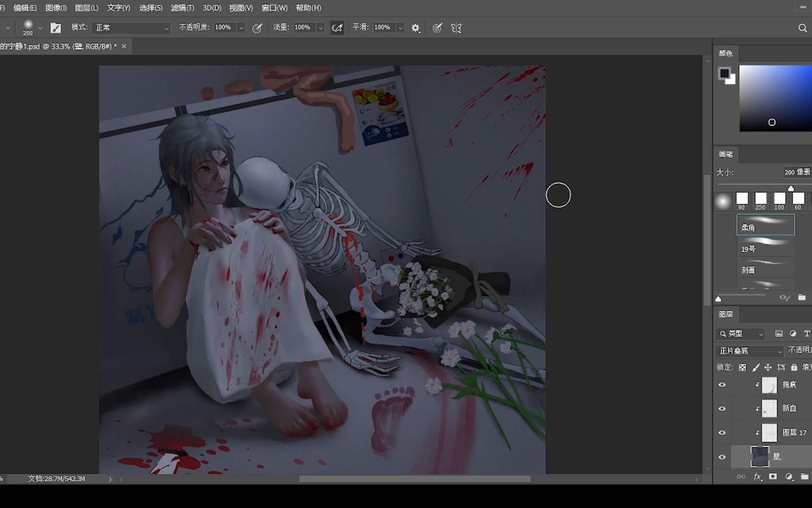Lock artboard nesting icon
The height and width of the screenshot is (508, 812).
coord(781,367)
